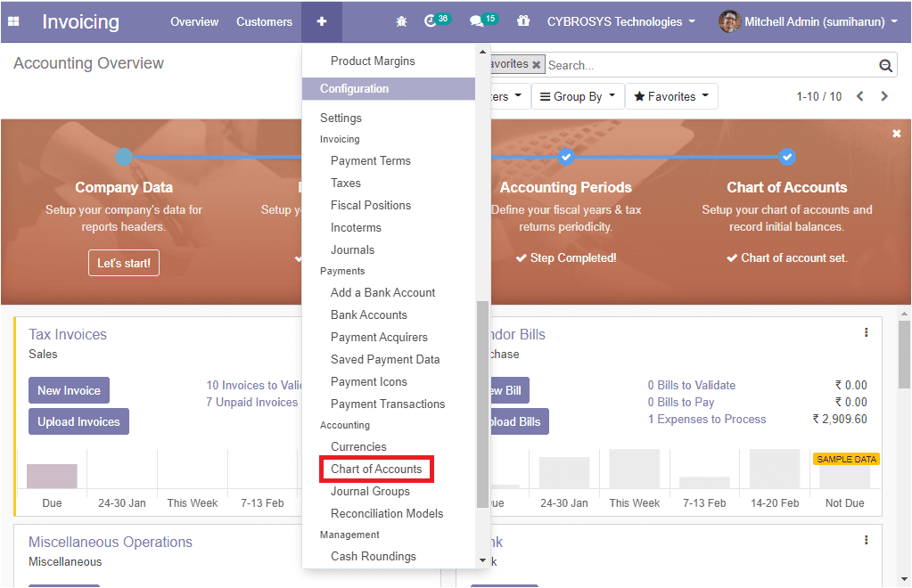The image size is (912, 588).
Task: Click Upload Invoices button
Action: pyautogui.click(x=78, y=421)
